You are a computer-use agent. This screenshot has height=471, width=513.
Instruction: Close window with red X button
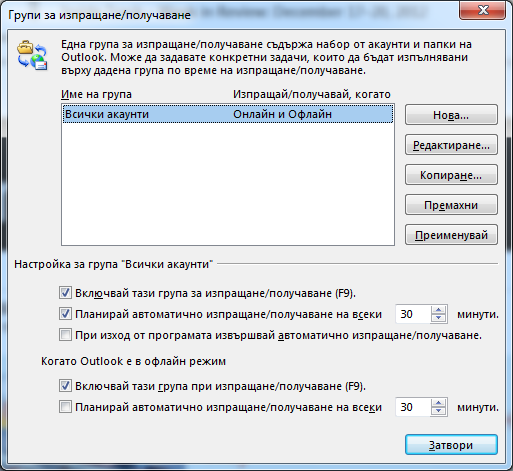tap(483, 10)
